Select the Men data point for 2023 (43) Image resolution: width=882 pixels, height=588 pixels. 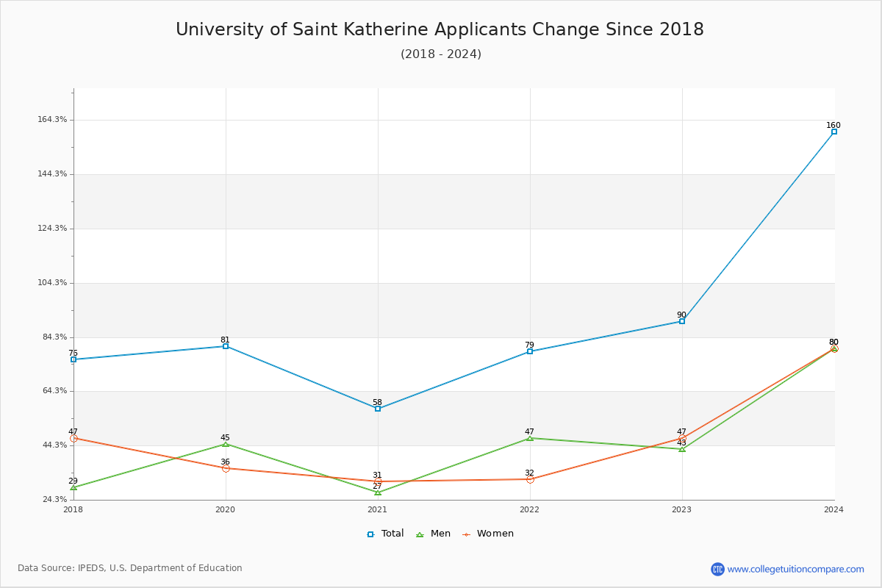click(x=682, y=449)
